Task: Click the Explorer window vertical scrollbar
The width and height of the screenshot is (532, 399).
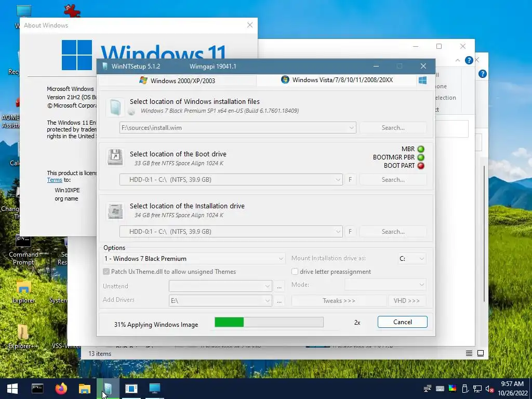Action: pos(484,233)
